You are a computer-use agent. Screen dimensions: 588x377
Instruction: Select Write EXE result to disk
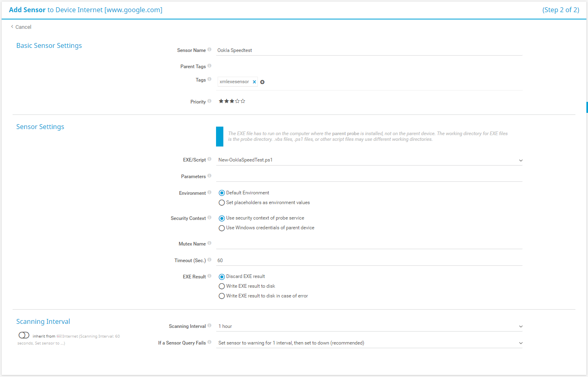[x=222, y=287]
